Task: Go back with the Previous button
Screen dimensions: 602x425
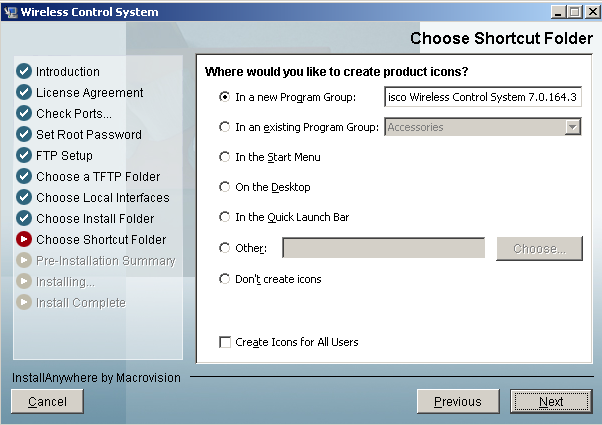Action: pyautogui.click(x=457, y=401)
